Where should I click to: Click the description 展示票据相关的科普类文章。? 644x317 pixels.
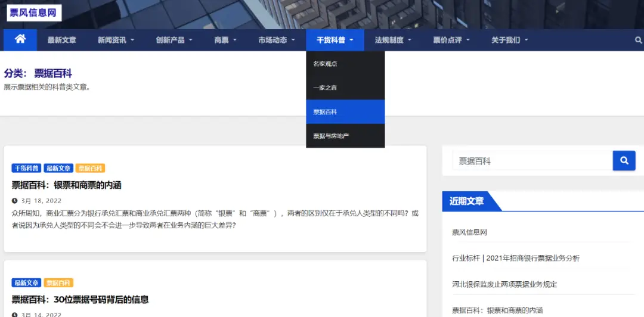click(x=47, y=87)
